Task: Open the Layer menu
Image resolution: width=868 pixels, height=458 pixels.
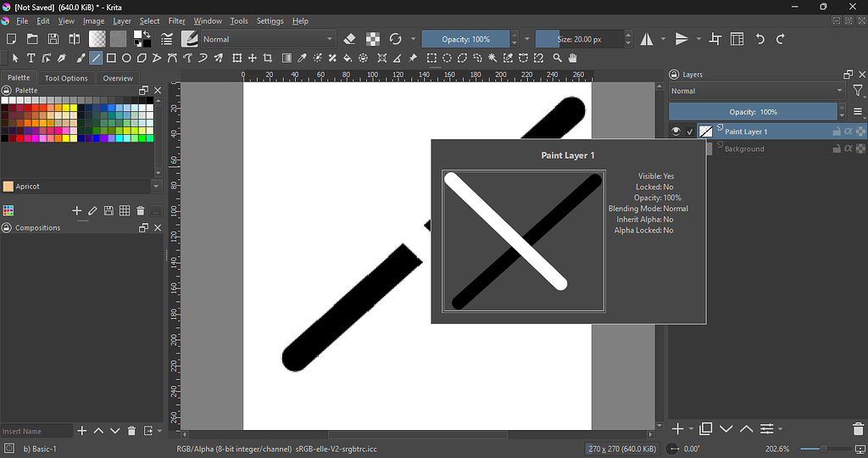Action: 122,21
